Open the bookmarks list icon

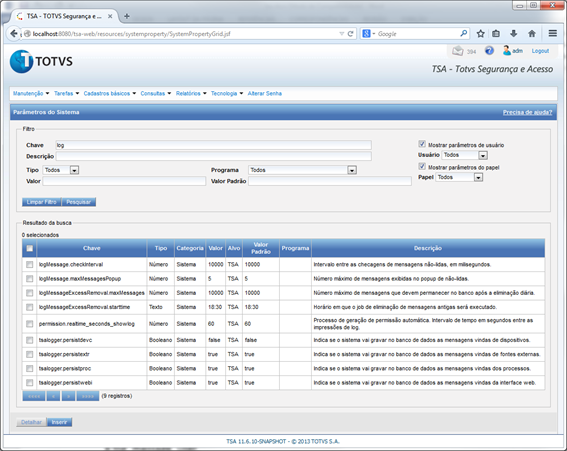(x=496, y=34)
